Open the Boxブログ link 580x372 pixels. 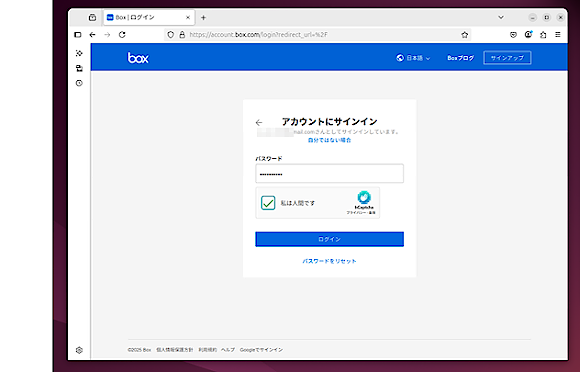[461, 58]
